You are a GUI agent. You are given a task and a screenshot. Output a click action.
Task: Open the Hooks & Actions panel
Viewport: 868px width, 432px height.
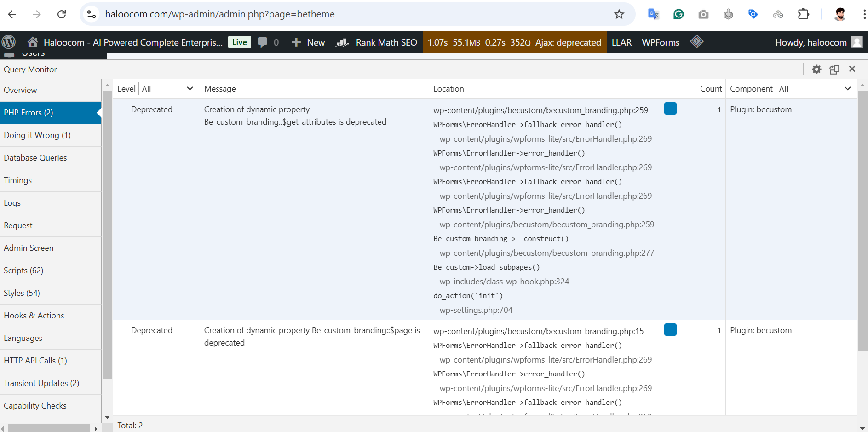pos(34,316)
